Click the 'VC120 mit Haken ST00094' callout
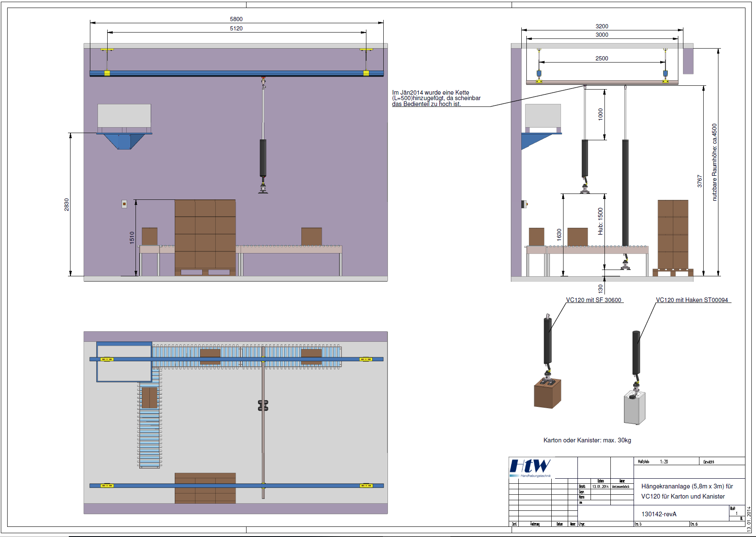Screen dimensions: 756x537 point(692,300)
